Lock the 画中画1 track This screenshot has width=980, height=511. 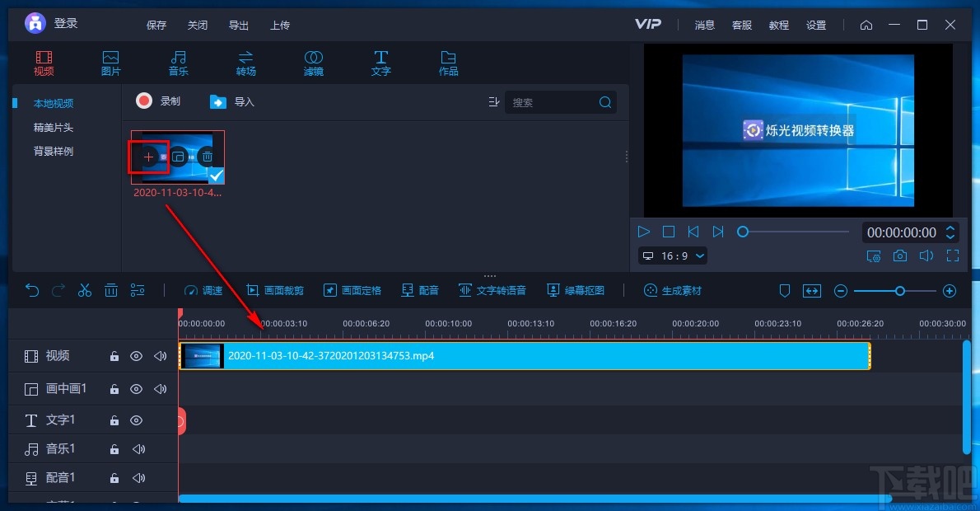114,389
